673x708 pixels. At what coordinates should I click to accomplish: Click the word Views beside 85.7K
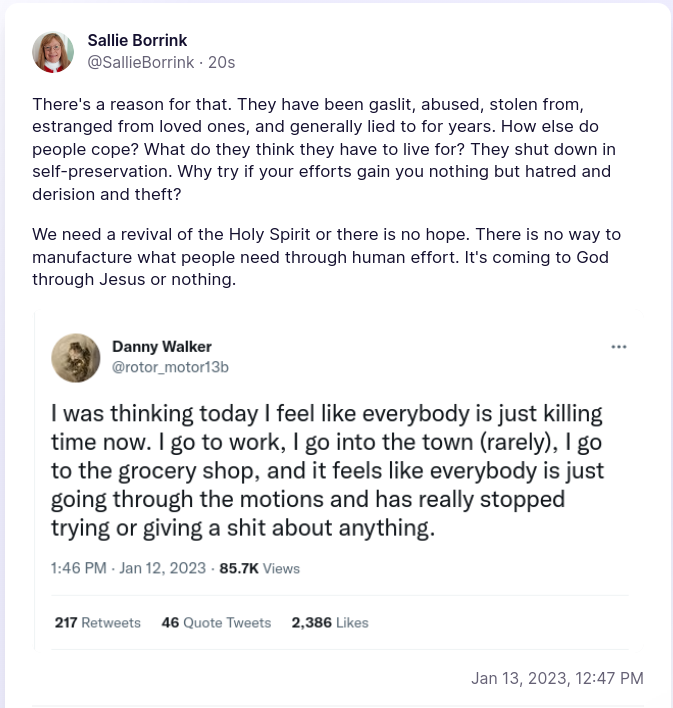pos(282,568)
